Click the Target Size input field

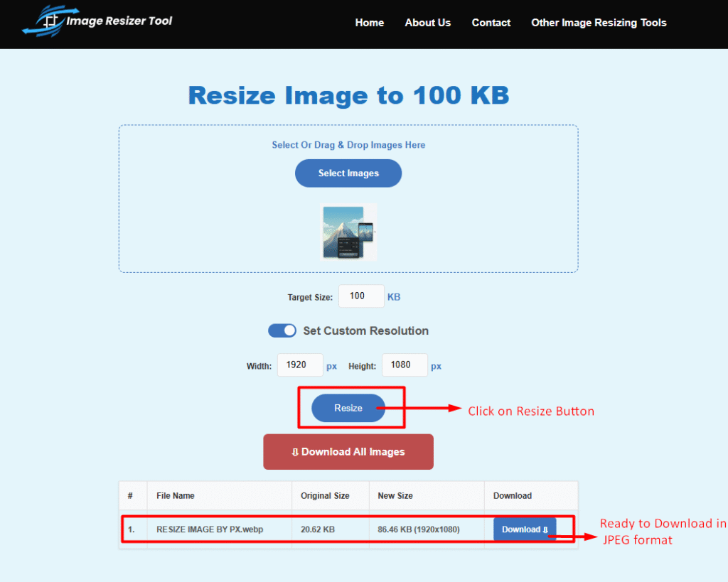coord(361,296)
